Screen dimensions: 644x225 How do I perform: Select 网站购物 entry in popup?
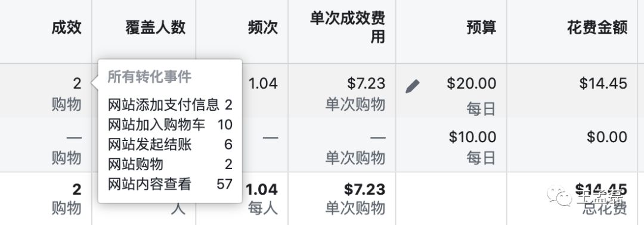[x=170, y=164]
